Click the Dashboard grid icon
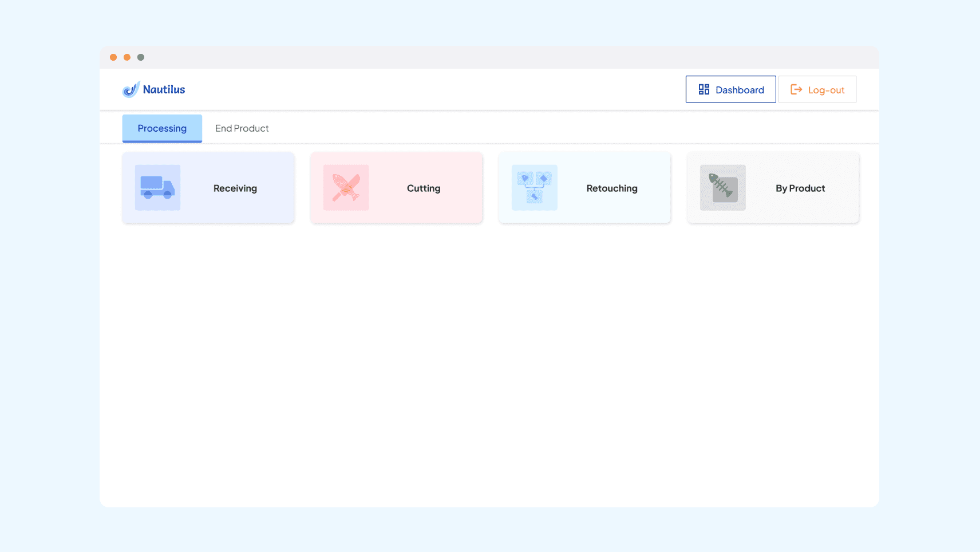 tap(704, 89)
